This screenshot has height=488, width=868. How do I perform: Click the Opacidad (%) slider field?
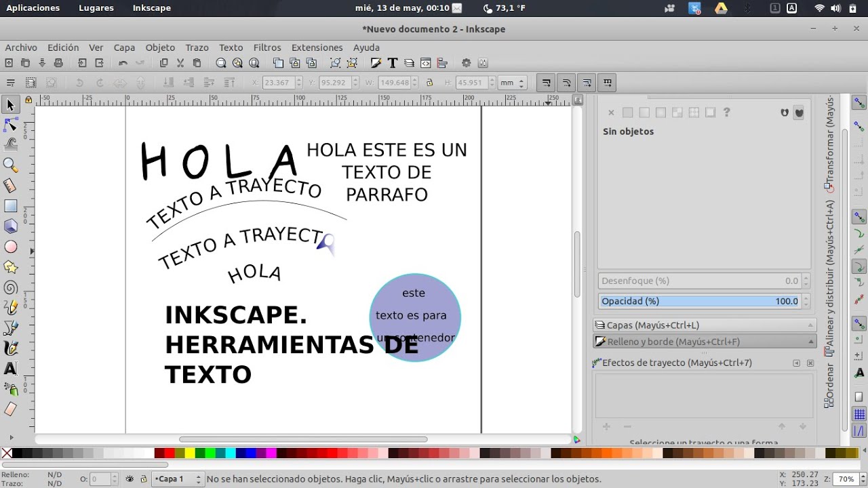699,301
